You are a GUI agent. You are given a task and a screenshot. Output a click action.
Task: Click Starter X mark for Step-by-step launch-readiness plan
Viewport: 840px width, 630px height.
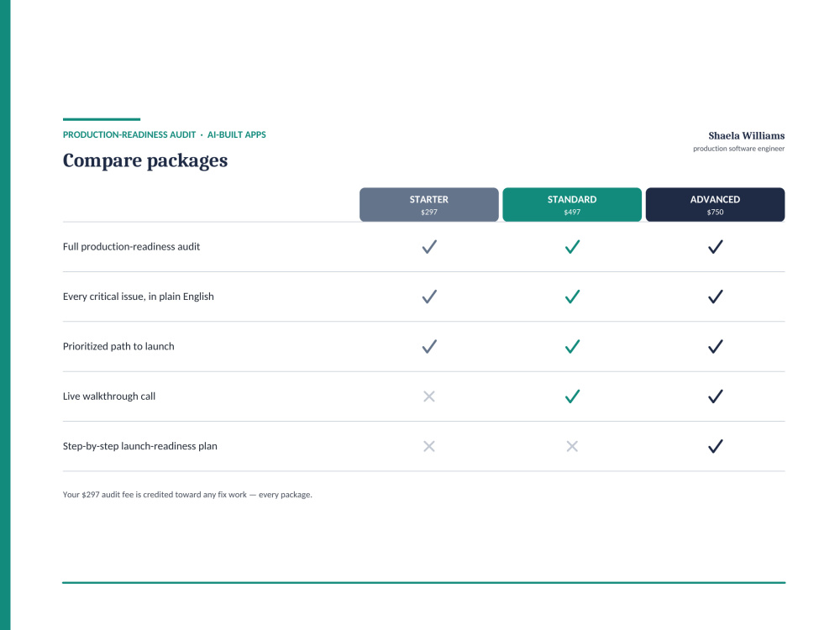429,446
